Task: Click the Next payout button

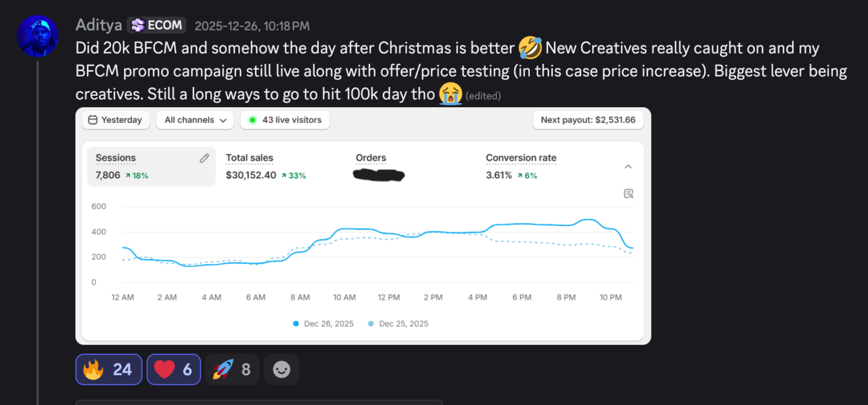Action: point(588,120)
